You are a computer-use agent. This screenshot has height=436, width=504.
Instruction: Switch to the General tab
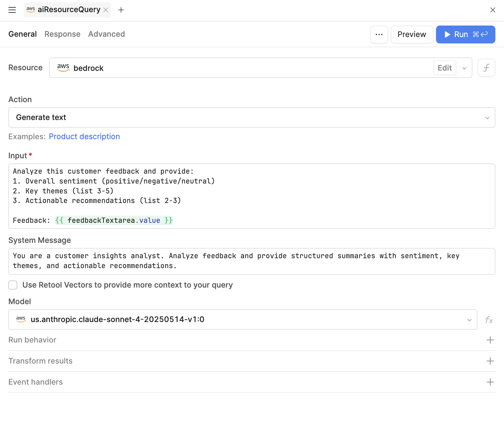22,34
